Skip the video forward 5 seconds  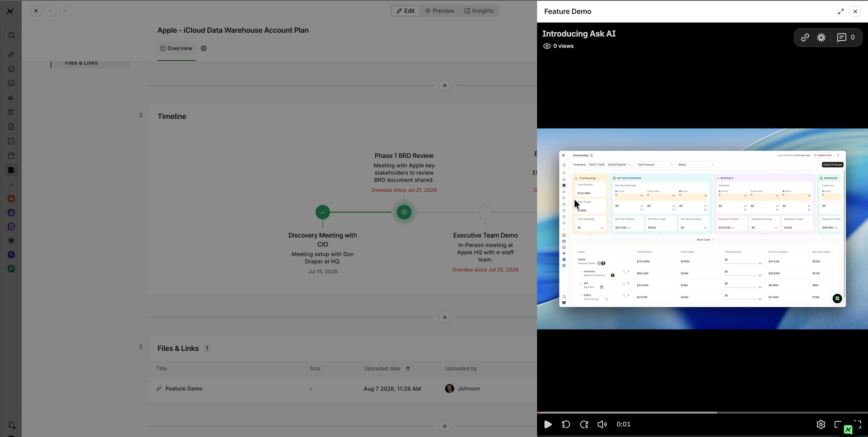pos(584,424)
